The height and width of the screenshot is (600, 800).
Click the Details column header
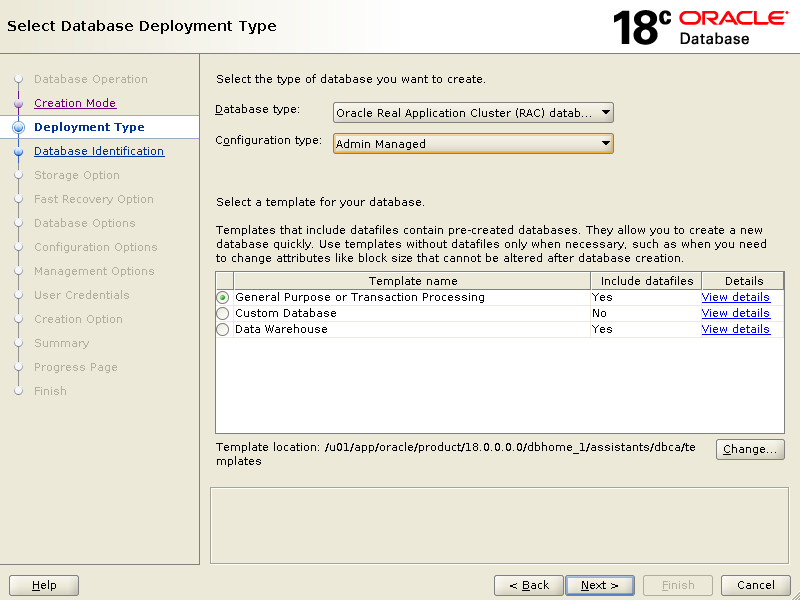pyautogui.click(x=743, y=281)
